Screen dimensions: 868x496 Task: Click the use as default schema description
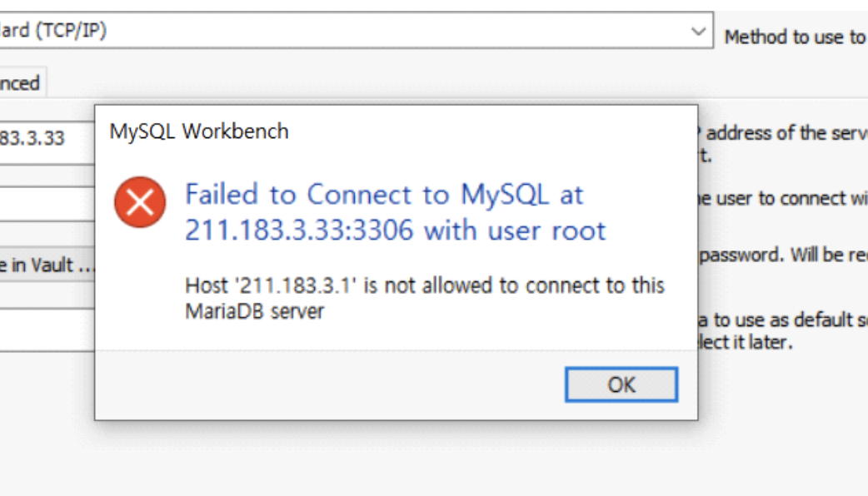click(x=783, y=320)
